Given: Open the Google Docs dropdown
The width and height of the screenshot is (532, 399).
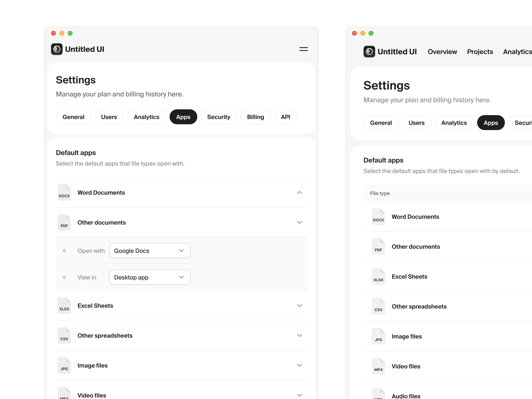Looking at the screenshot, I should (150, 251).
